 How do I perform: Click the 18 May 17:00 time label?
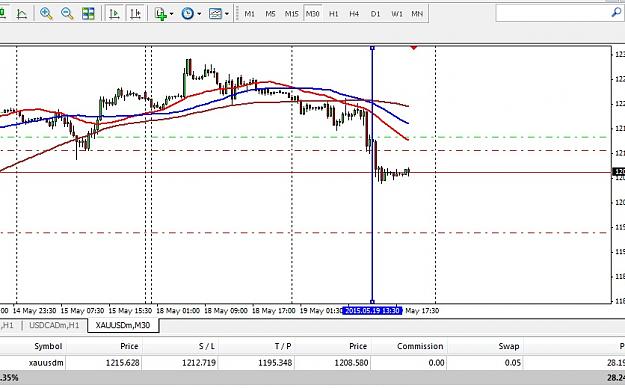273,310
